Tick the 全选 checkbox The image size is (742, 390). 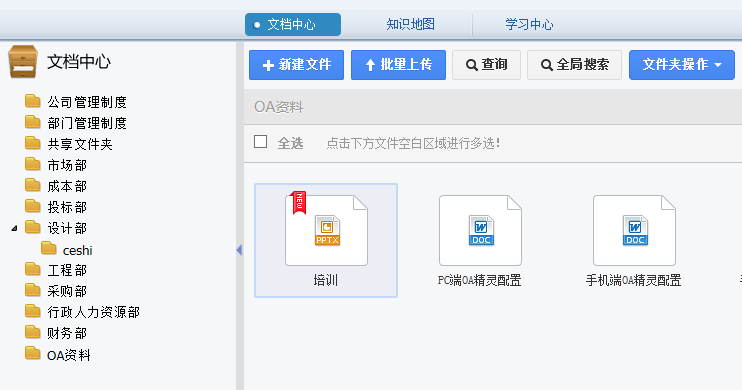point(260,142)
